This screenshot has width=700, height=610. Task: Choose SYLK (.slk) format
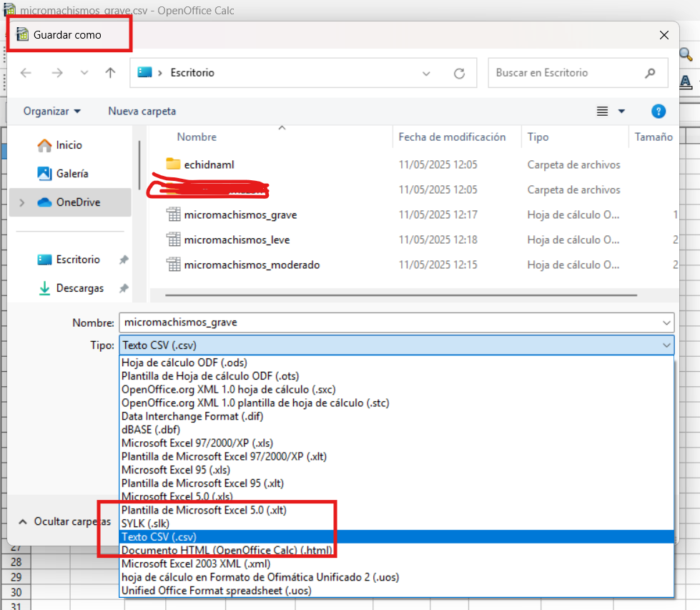click(x=396, y=523)
